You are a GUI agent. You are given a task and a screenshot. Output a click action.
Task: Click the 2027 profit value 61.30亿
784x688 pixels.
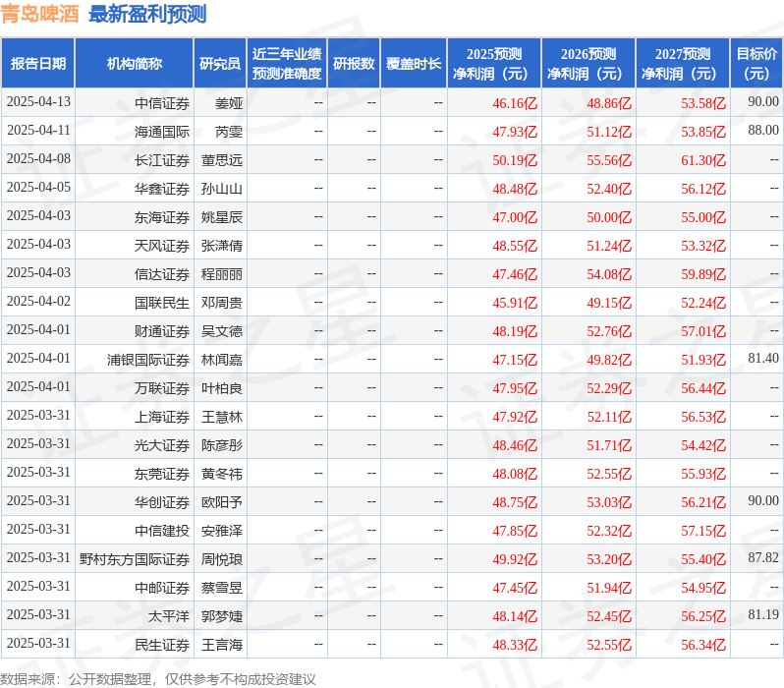click(x=703, y=160)
